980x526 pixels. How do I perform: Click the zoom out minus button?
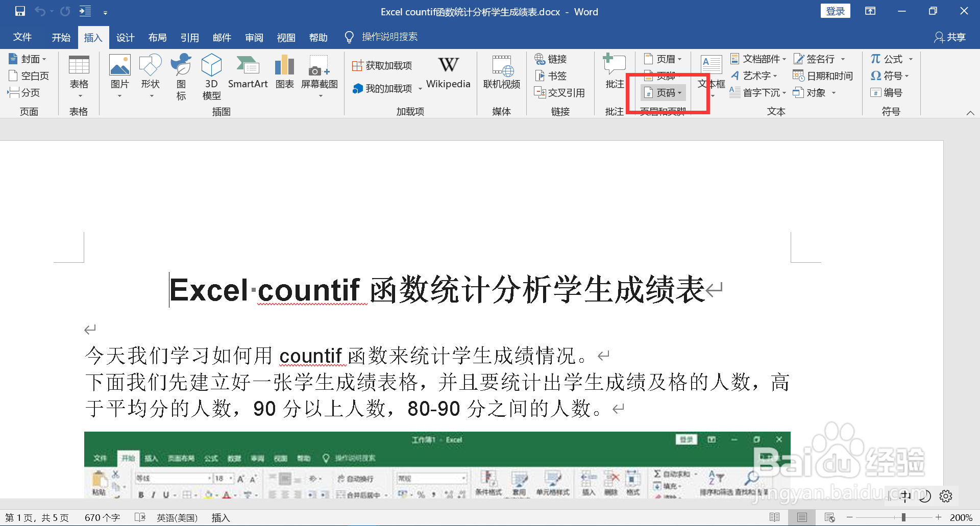(850, 517)
